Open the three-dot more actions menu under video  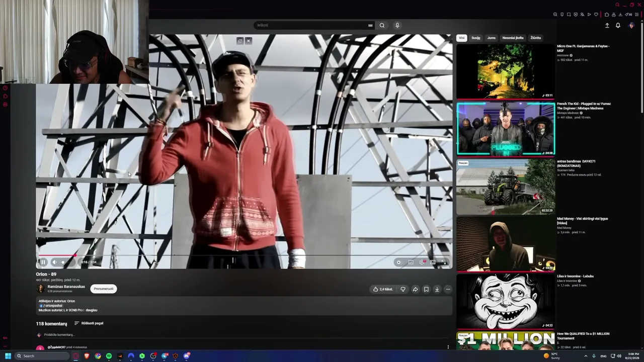tap(448, 289)
